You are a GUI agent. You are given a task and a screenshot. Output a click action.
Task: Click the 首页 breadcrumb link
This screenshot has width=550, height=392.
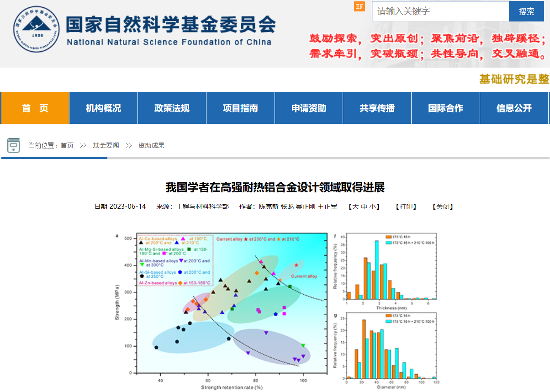(67, 145)
